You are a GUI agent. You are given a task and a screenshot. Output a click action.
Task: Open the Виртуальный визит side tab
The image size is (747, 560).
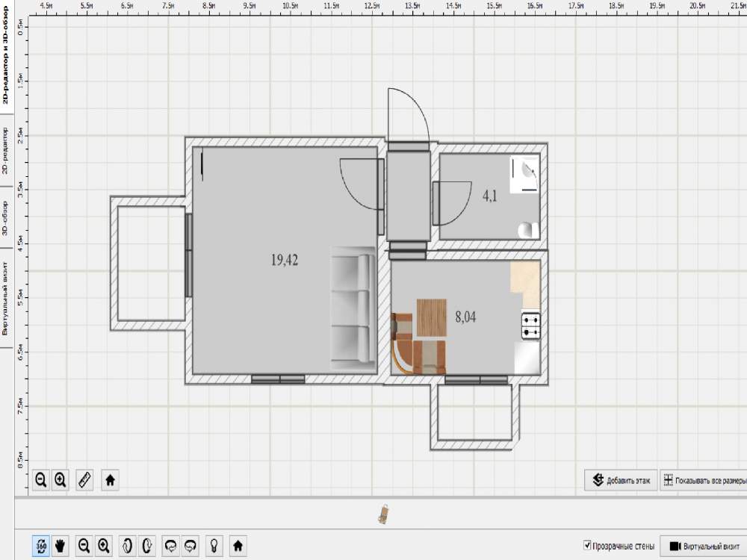point(6,298)
